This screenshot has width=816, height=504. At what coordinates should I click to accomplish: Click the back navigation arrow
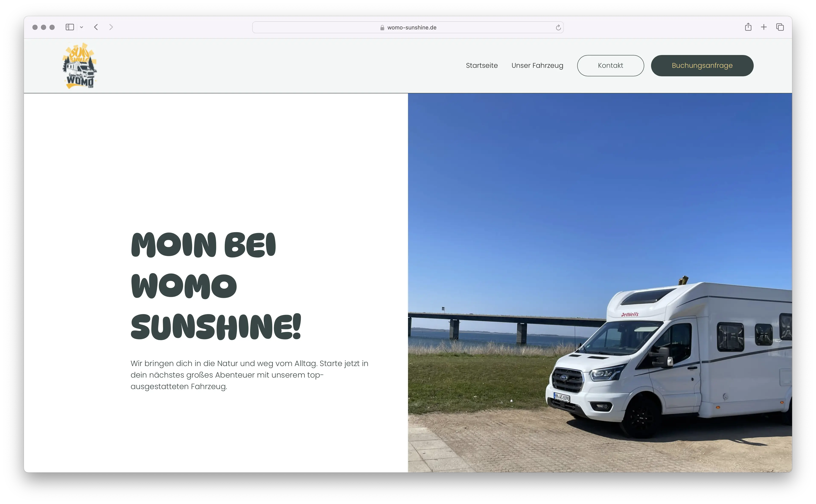[x=96, y=27]
